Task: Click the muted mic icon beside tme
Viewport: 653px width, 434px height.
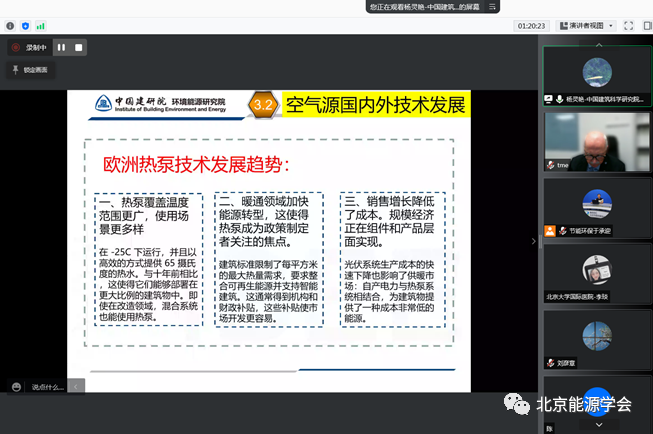Action: (551, 165)
